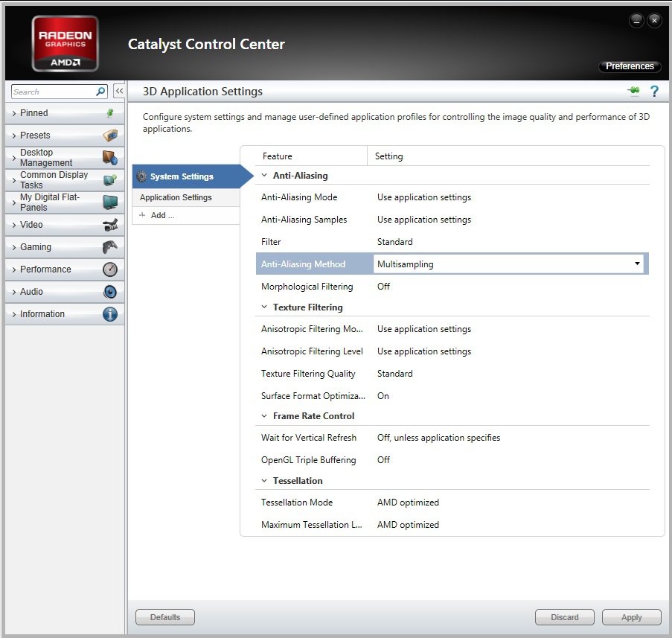
Task: Select the Maximum Tessellation L... row
Action: [452, 524]
